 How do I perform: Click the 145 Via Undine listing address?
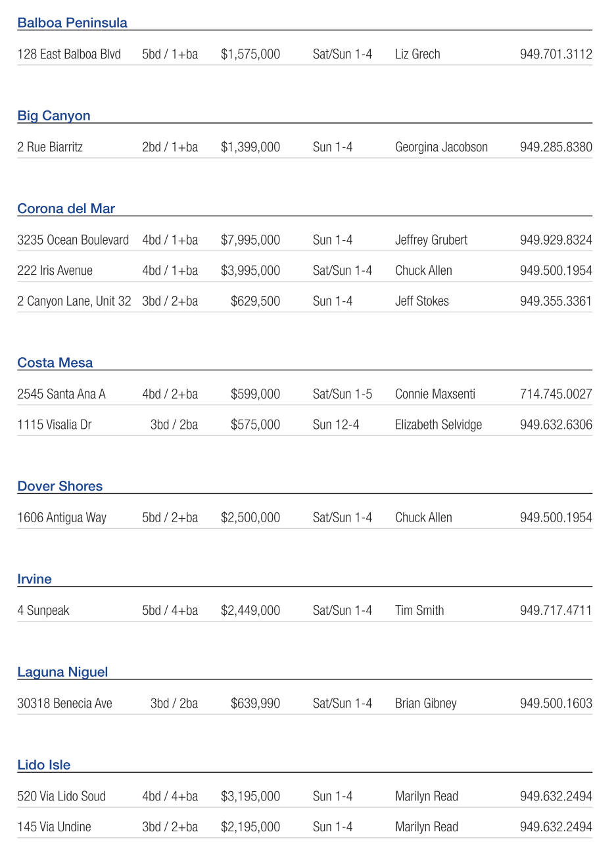pyautogui.click(x=54, y=827)
